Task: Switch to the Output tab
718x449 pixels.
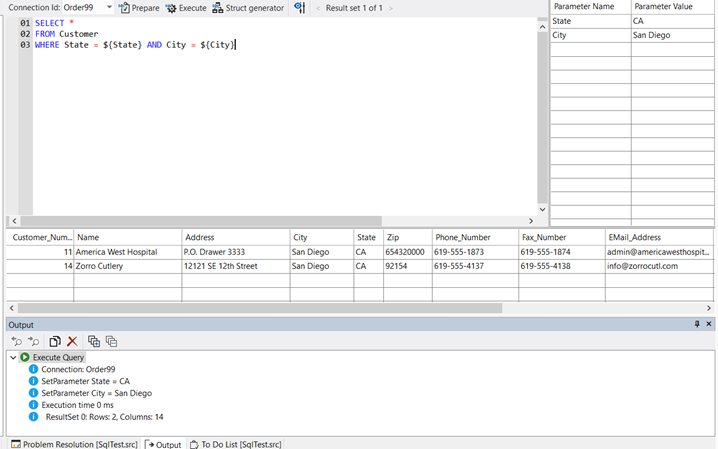Action: (164, 444)
